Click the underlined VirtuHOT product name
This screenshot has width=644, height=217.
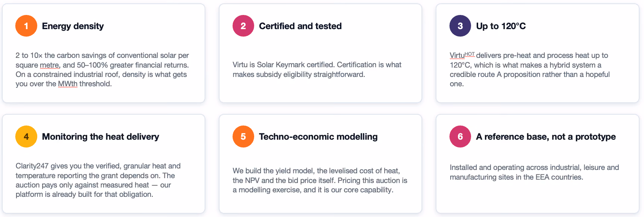click(x=462, y=55)
